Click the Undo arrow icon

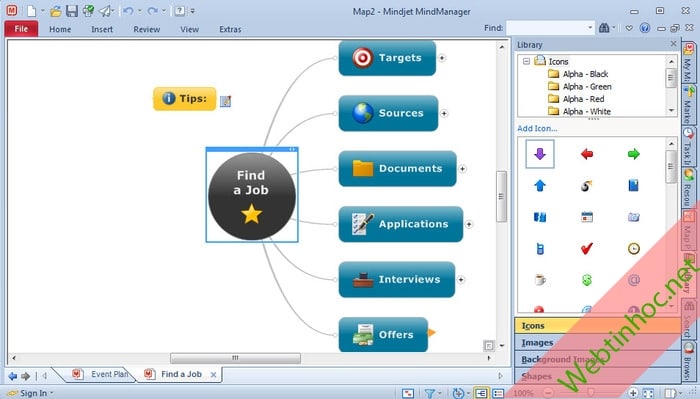[x=128, y=11]
